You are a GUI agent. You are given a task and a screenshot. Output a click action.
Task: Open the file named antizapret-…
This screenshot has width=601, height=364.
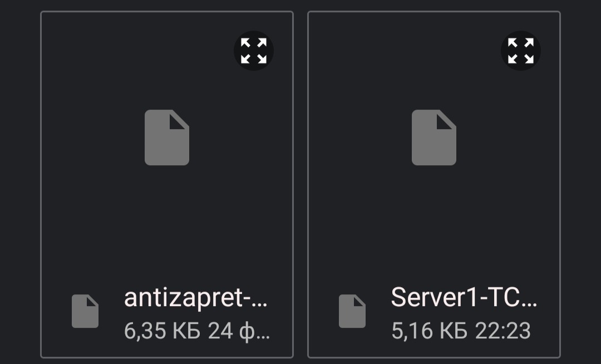[196, 298]
